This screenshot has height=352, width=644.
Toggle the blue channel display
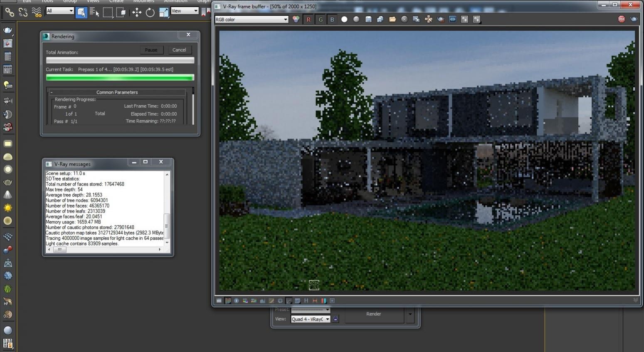click(x=332, y=19)
